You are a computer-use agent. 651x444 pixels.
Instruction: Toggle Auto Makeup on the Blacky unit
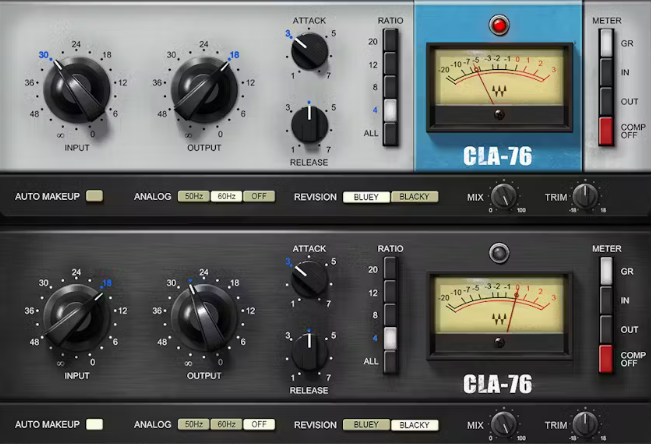click(x=94, y=424)
